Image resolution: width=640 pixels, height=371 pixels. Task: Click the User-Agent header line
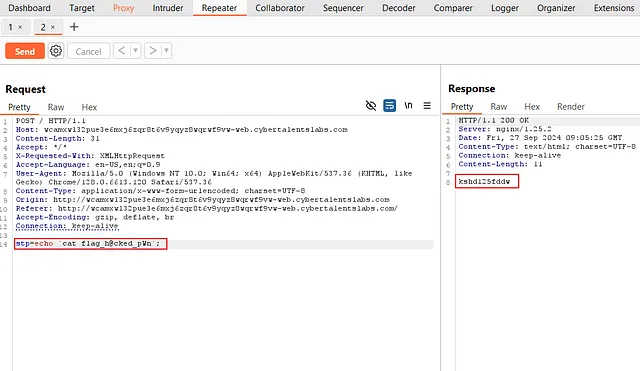click(x=214, y=178)
